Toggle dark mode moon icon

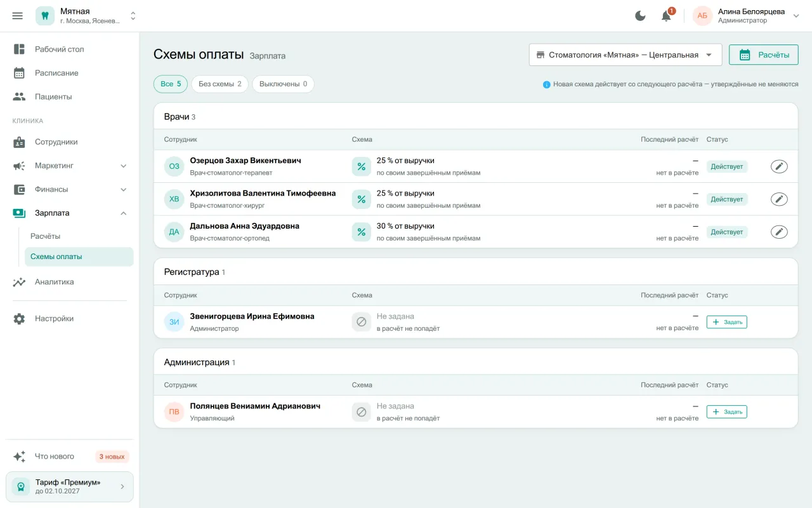[x=640, y=16]
